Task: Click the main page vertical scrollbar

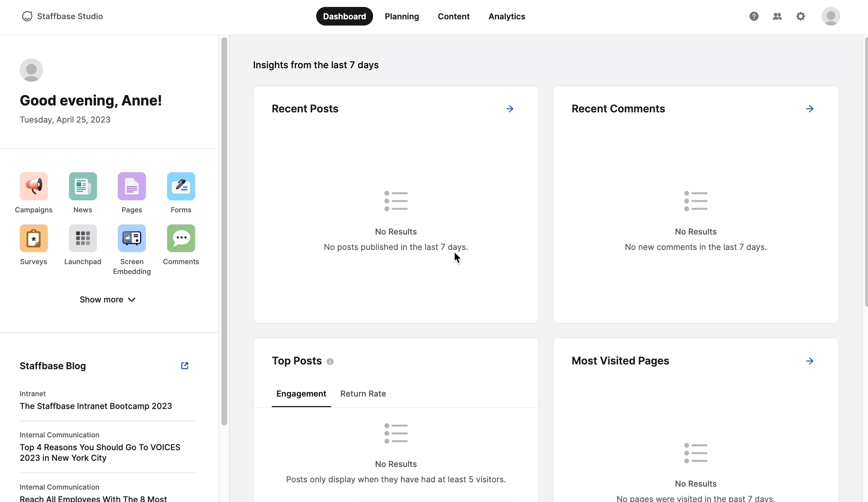Action: pyautogui.click(x=866, y=171)
